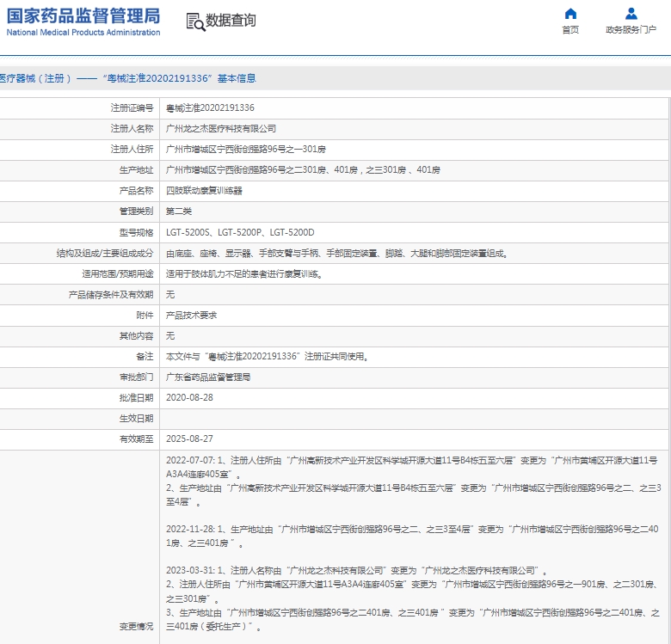Click the 基本信息 section heading
The image size is (671, 644).
tap(237, 78)
